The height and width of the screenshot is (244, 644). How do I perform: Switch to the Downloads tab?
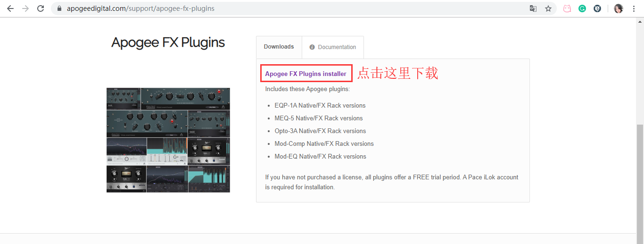click(279, 47)
